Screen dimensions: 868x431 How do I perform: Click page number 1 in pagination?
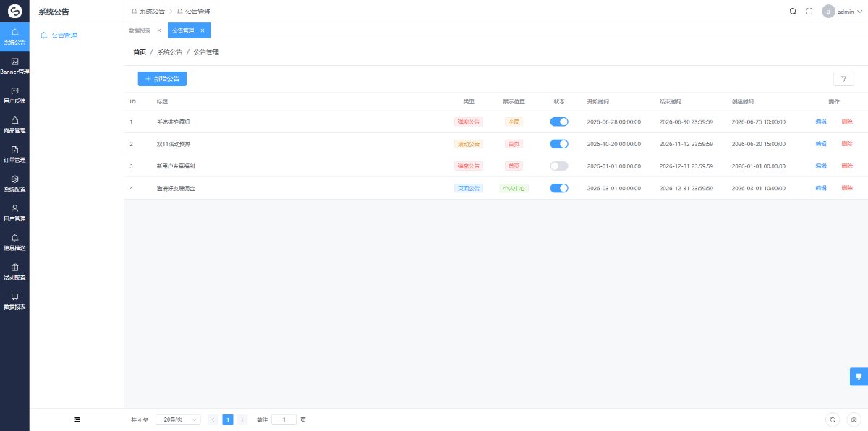point(228,419)
